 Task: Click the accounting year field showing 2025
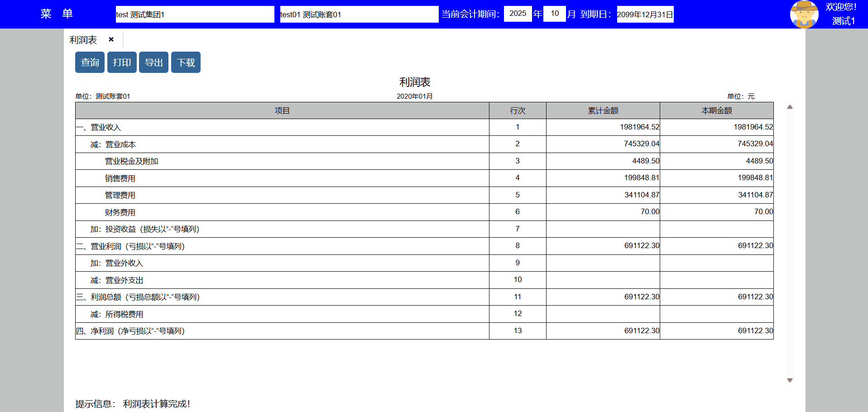(518, 14)
